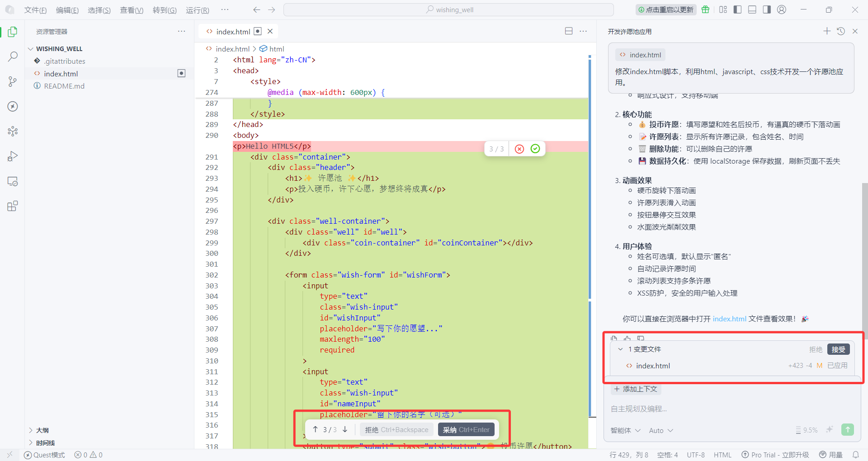Image resolution: width=868 pixels, height=461 pixels.
Task: Open the overflow menu ellipsis in menu bar
Action: pyautogui.click(x=225, y=9)
